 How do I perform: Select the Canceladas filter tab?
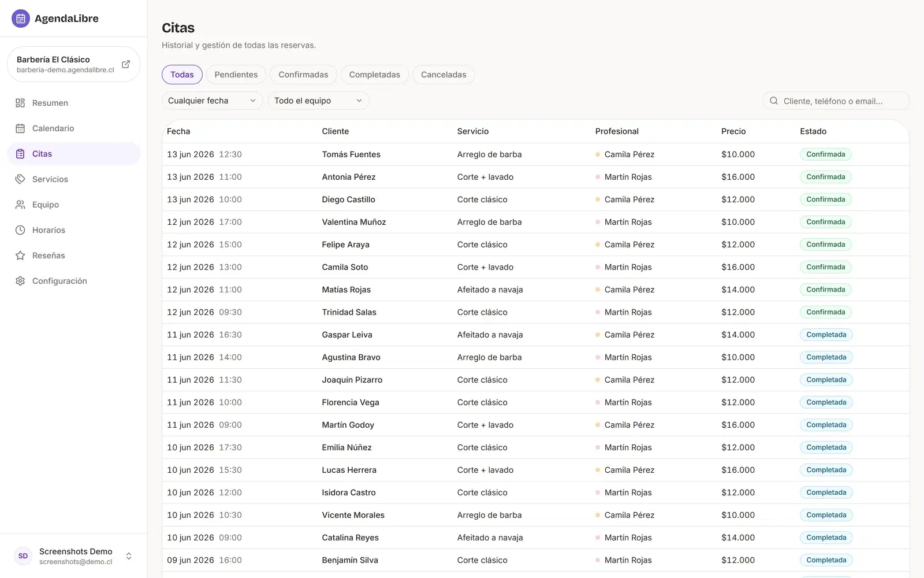[x=444, y=75]
